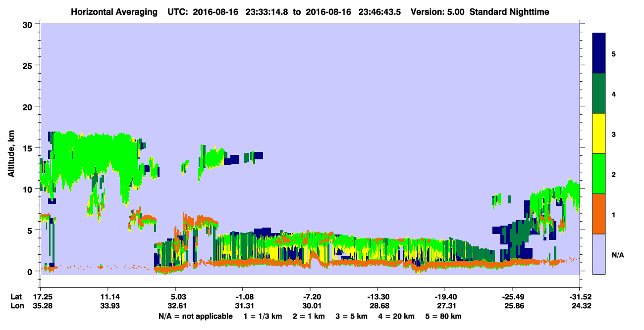Click '2 = 1 km' legend text
Image resolution: width=644 pixels, height=330 pixels.
coord(308,316)
